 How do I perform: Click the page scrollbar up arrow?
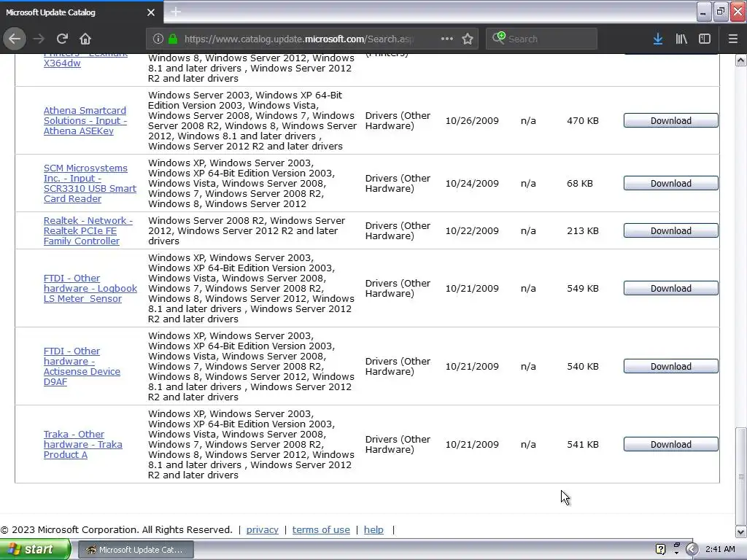click(740, 60)
